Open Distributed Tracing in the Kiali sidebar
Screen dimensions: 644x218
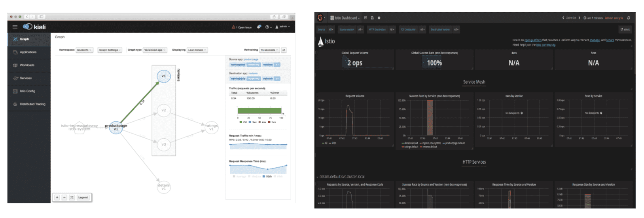29,104
